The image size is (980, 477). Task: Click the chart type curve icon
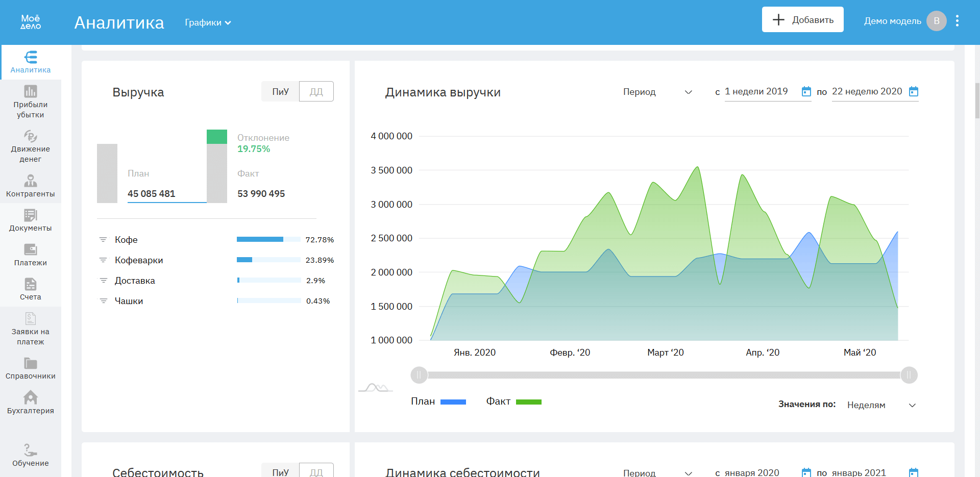pos(376,387)
